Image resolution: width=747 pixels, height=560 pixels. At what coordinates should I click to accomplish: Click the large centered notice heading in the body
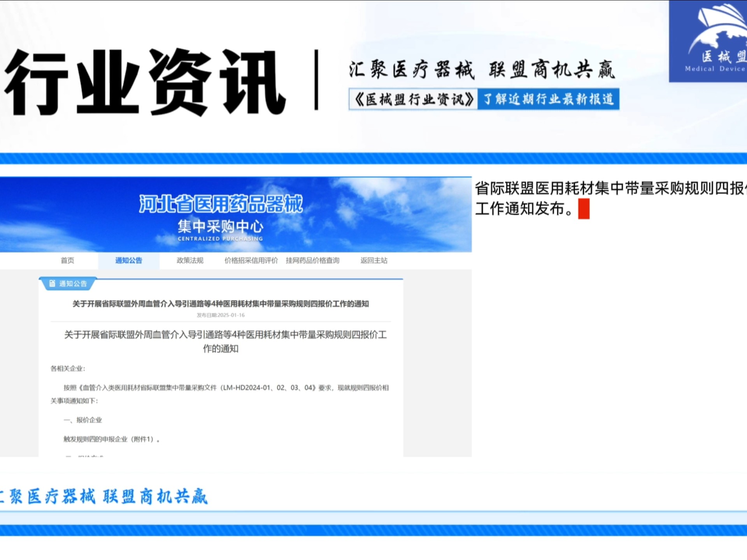[226, 341]
